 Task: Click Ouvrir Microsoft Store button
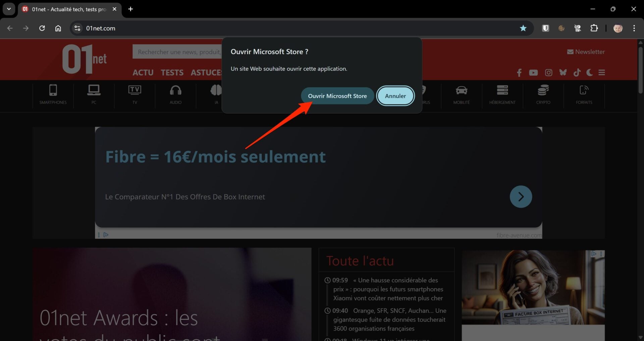point(337,96)
